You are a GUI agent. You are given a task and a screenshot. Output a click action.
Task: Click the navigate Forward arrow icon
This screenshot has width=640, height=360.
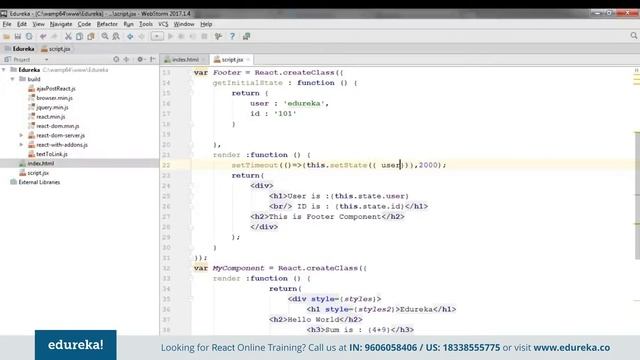pos(142,37)
